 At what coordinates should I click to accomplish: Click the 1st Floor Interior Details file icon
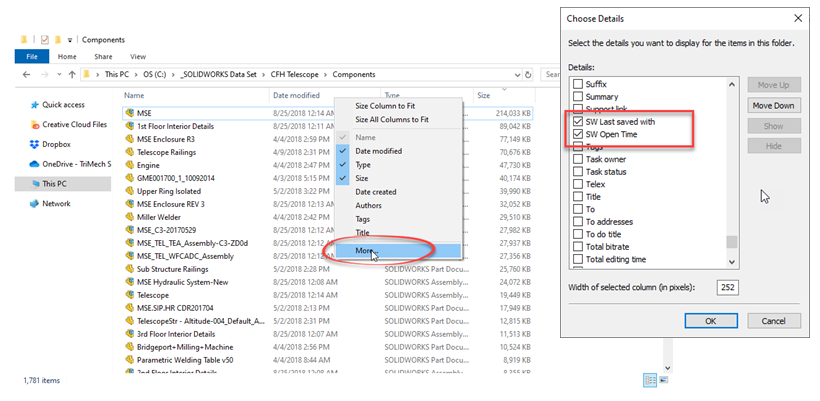click(130, 126)
